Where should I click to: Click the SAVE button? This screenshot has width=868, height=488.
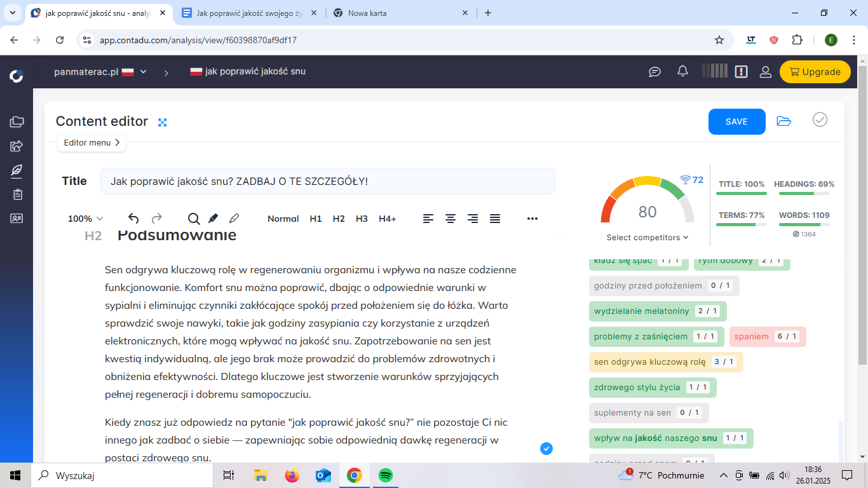point(737,121)
